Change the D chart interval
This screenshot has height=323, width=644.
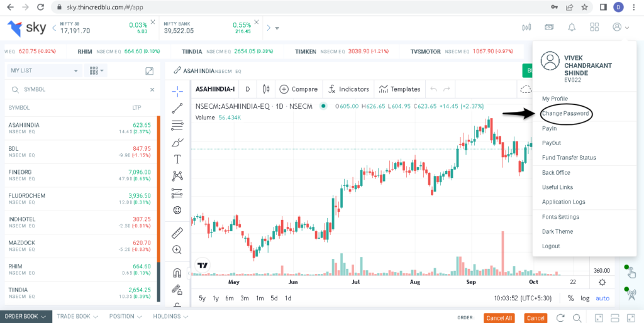tap(248, 89)
